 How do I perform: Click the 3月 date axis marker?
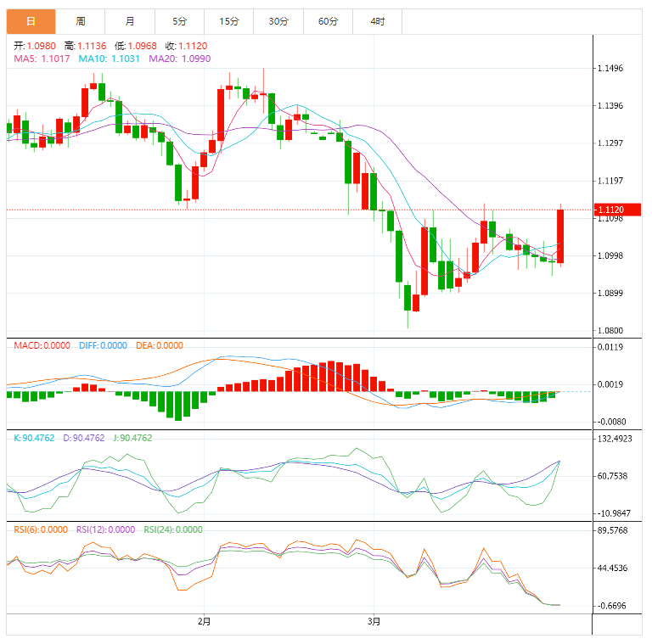(374, 622)
